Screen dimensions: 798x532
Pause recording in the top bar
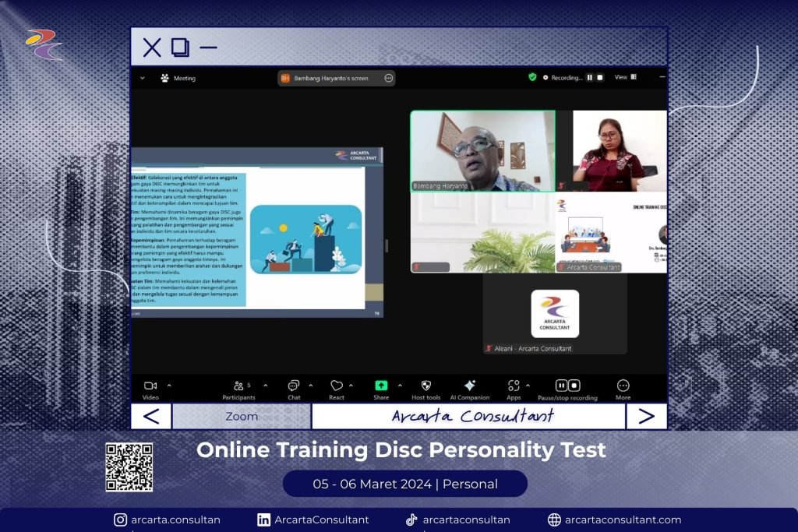pyautogui.click(x=590, y=78)
